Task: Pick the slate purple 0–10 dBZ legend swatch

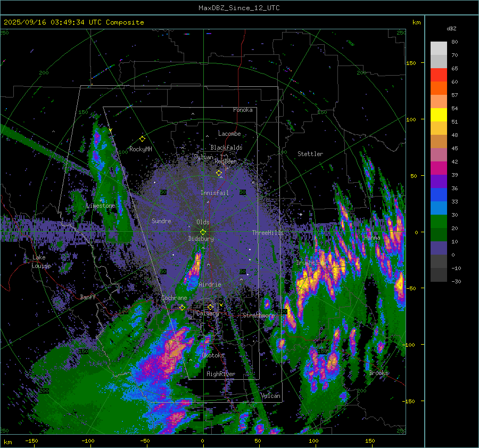Action: point(439,248)
